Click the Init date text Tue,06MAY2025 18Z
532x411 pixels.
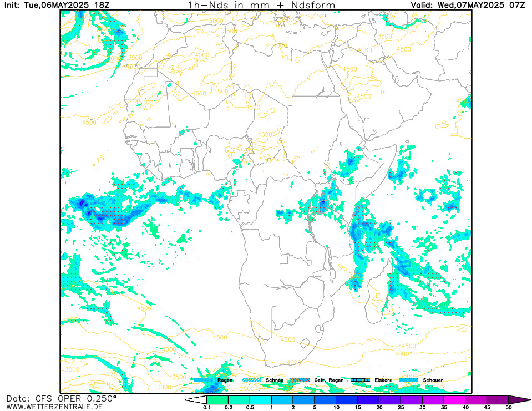coord(67,5)
